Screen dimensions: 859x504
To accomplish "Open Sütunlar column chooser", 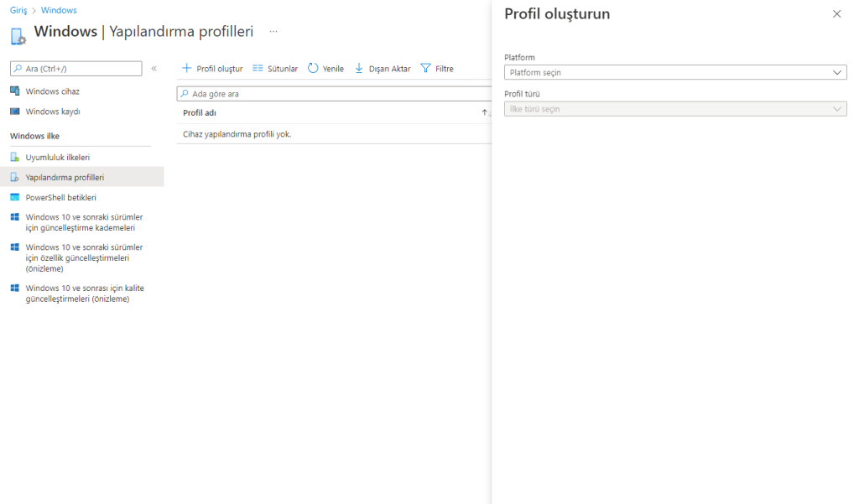I will coord(275,69).
